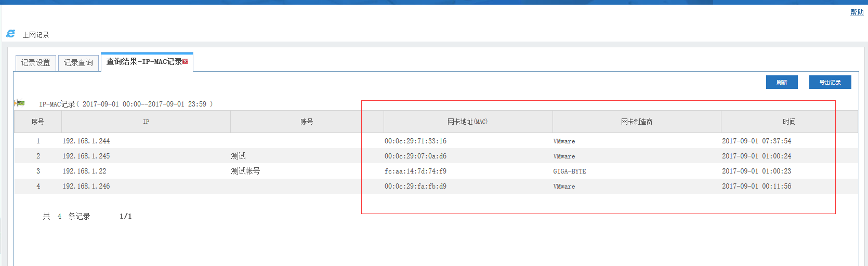Click the 网卡制造商 column header
The height and width of the screenshot is (266, 868).
coord(636,122)
